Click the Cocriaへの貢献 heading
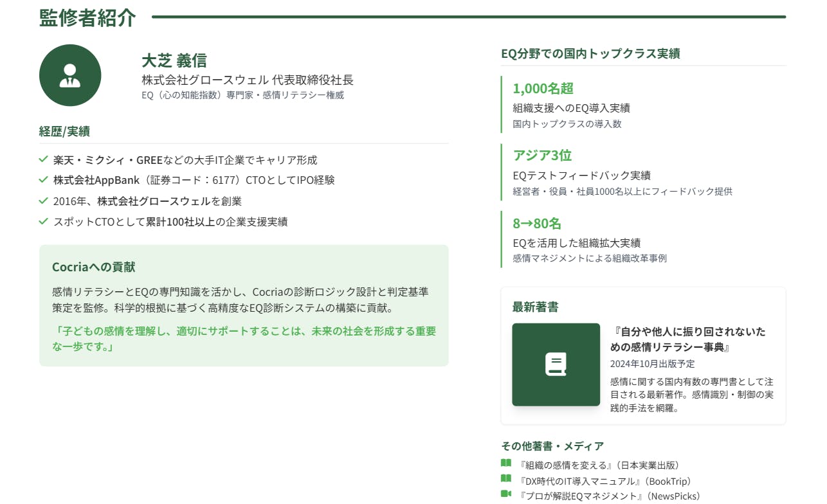This screenshot has width=827, height=504. click(93, 267)
